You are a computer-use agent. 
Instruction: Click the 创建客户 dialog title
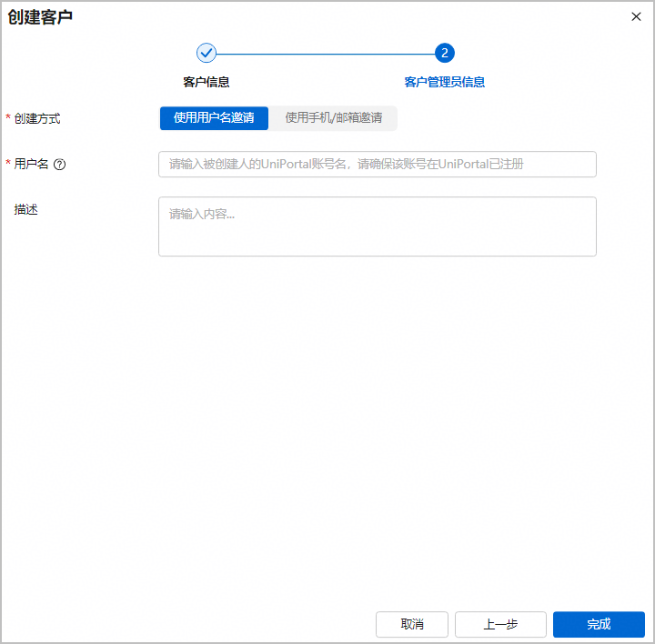[40, 17]
